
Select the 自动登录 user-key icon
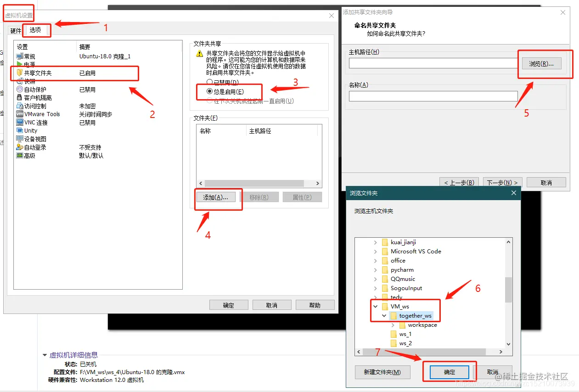pyautogui.click(x=20, y=147)
